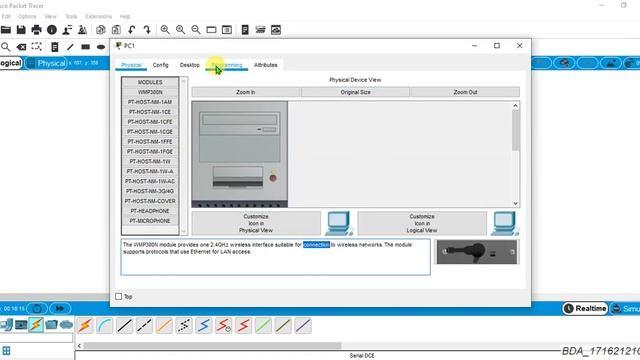Select the cloud device category icon
Viewport: 640px width, 360px height.
click(66, 325)
